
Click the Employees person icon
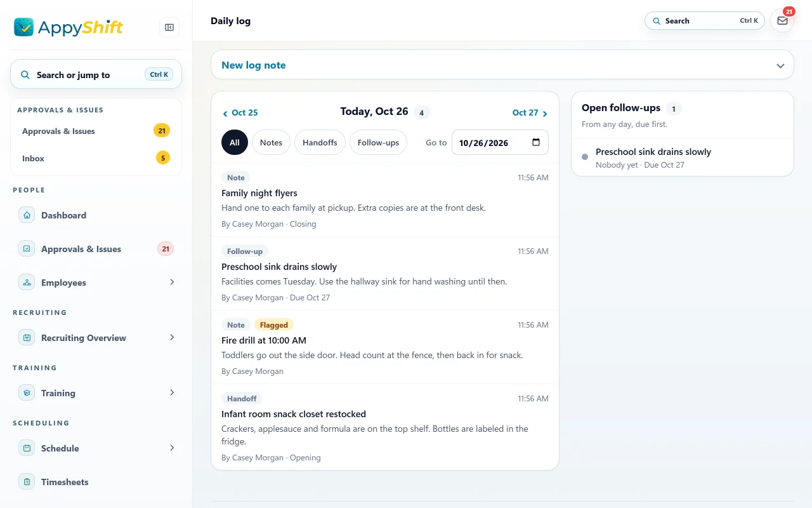(27, 283)
